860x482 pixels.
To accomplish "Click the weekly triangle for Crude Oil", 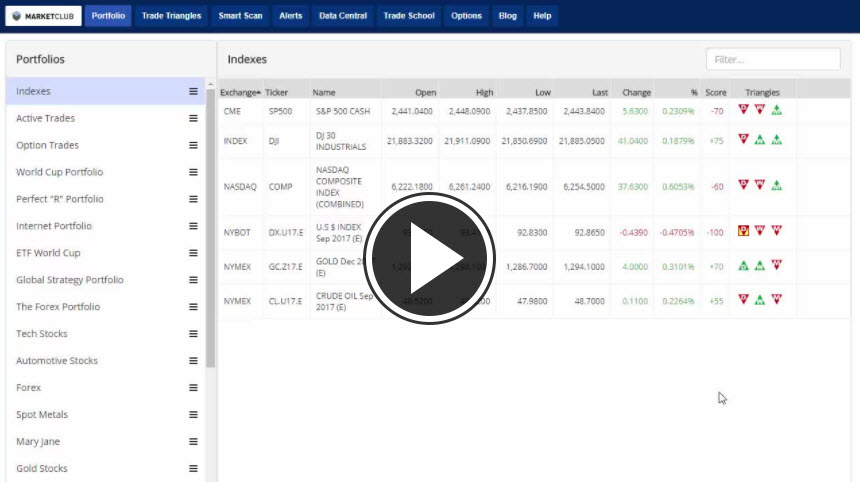I will pyautogui.click(x=760, y=299).
